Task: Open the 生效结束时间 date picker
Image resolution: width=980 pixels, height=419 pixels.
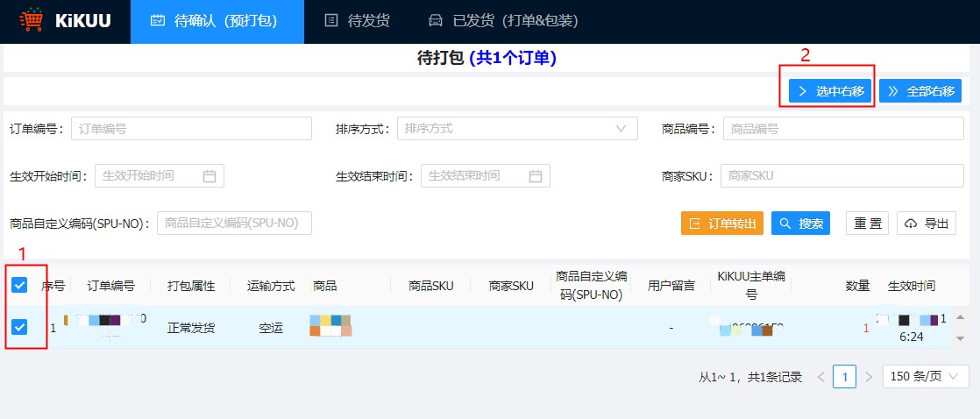Action: point(486,175)
